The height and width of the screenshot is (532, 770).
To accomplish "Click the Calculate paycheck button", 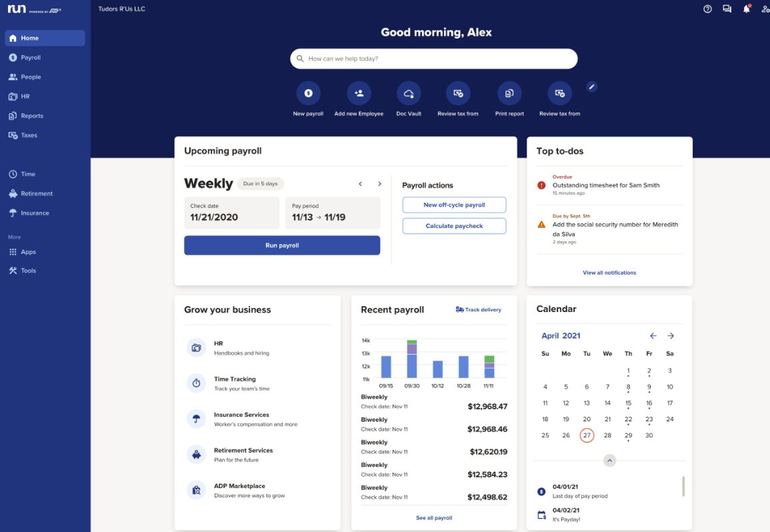I will (454, 226).
